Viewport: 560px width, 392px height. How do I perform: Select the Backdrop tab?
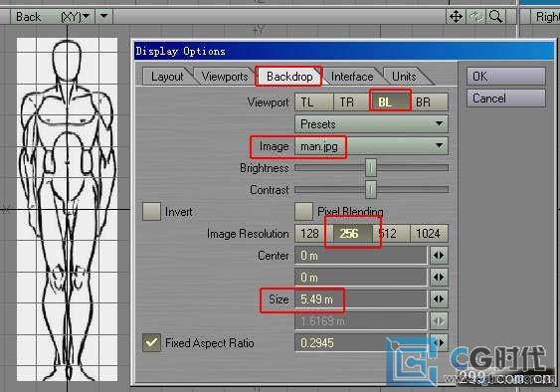point(289,77)
